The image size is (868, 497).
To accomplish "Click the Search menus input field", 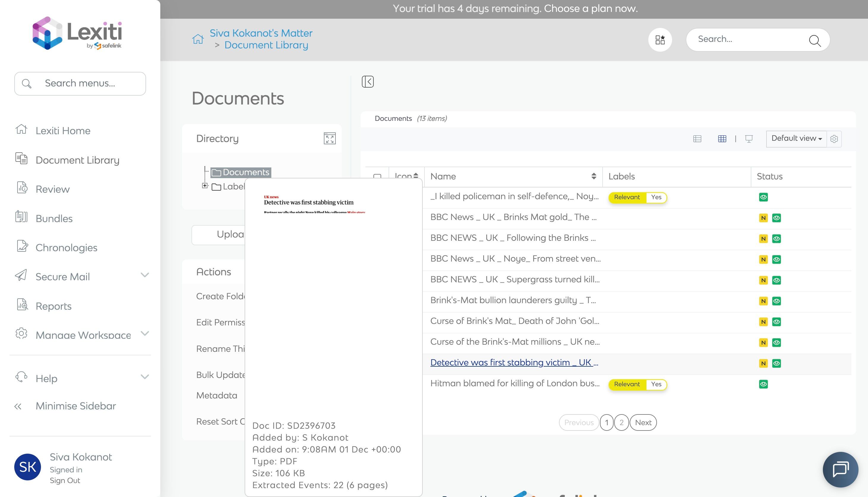I will [80, 83].
